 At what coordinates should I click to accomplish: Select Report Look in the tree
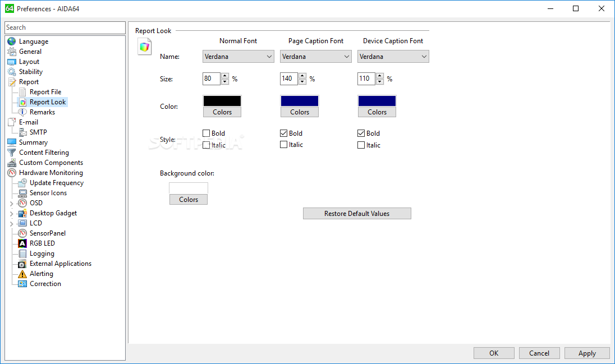pyautogui.click(x=48, y=102)
